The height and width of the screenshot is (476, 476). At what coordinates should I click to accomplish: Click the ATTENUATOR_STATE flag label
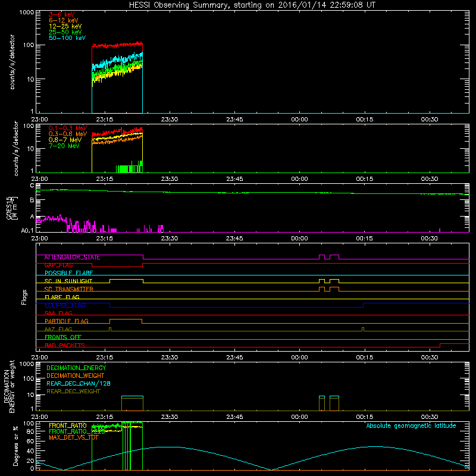[72, 258]
